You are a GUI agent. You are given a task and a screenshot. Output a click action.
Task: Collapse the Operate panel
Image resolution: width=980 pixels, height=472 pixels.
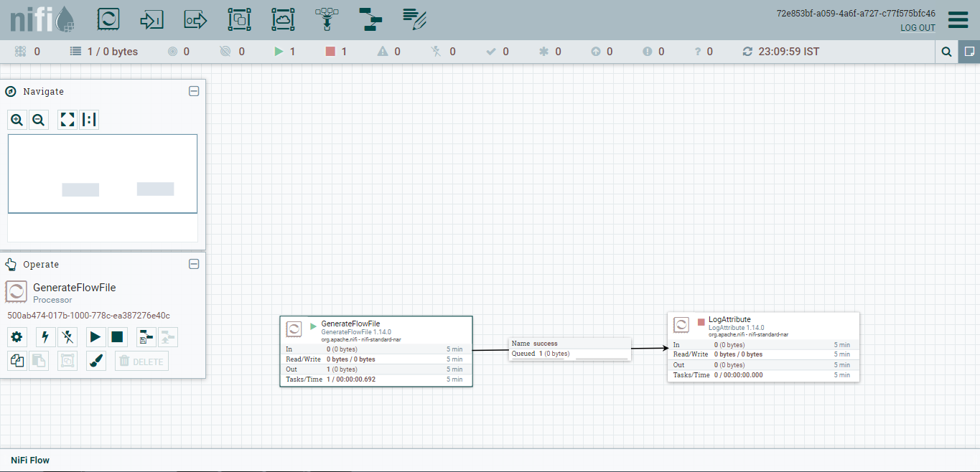pyautogui.click(x=193, y=264)
